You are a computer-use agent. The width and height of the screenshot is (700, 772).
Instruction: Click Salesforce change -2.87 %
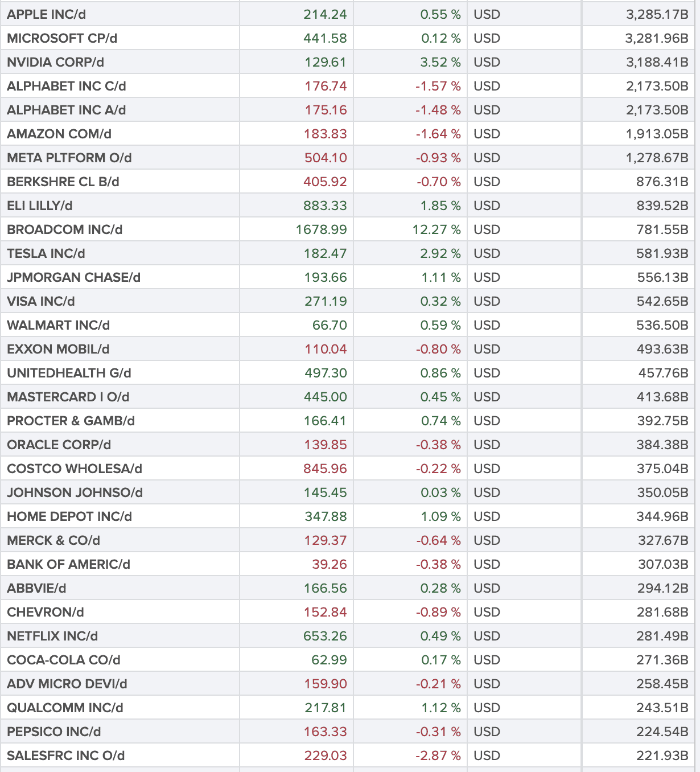coord(438,755)
